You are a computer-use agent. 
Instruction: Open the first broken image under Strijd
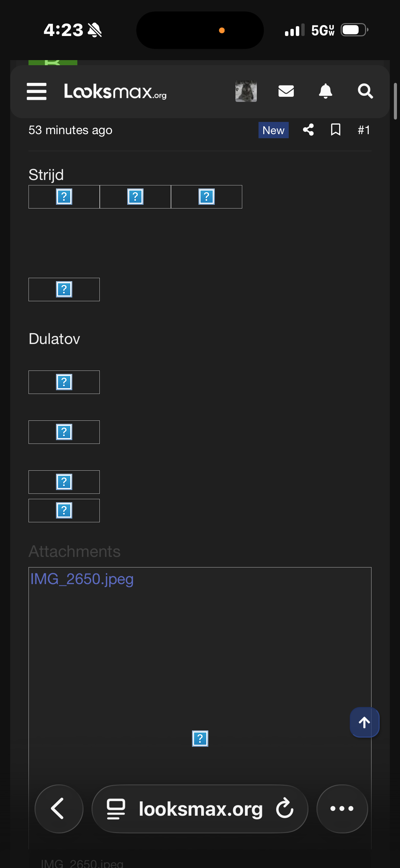[x=64, y=197]
